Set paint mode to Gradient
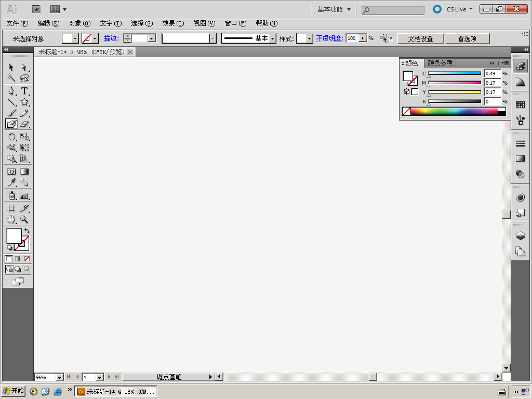Viewport: 532px width, 399px height. [18, 259]
